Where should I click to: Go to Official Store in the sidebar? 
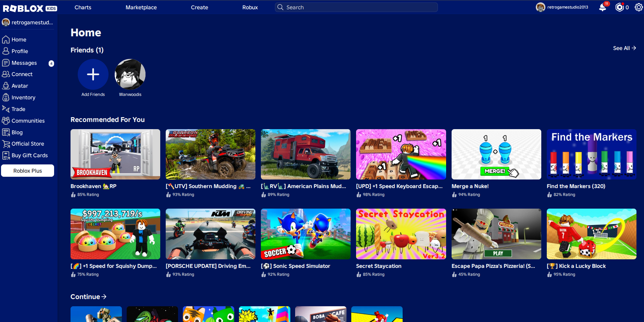coord(28,144)
